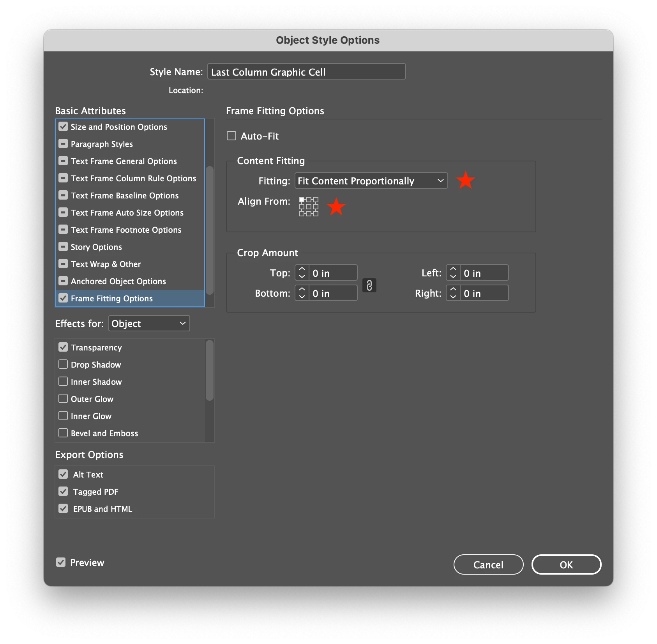The height and width of the screenshot is (644, 657).
Task: Uncheck Alt Text export option
Action: 63,474
